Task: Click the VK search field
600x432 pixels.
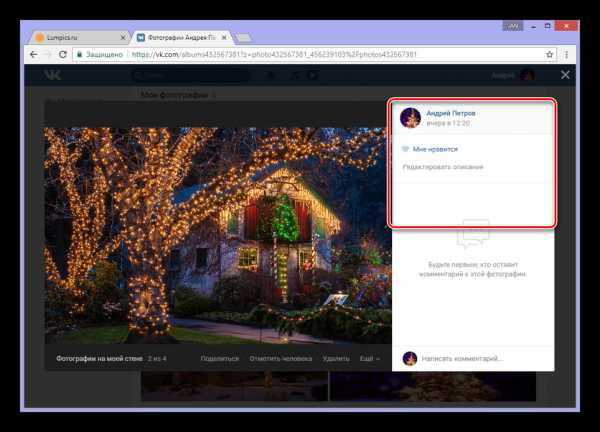Action: pyautogui.click(x=190, y=75)
